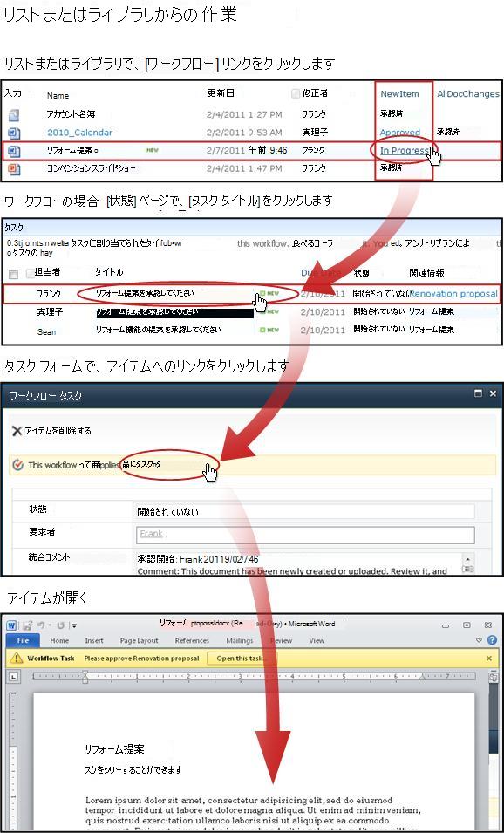Image resolution: width=504 pixels, height=833 pixels.
Task: Click the リフォーム提案 heading in Word document
Action: (x=115, y=749)
